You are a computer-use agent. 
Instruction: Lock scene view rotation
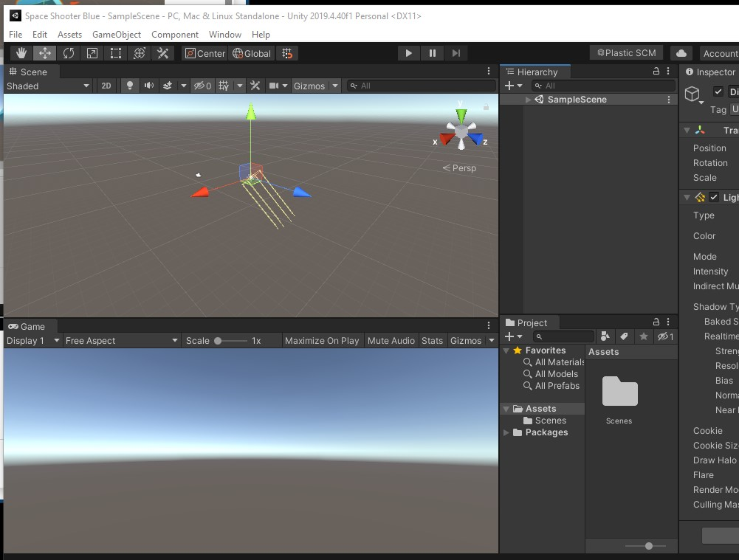pos(486,108)
